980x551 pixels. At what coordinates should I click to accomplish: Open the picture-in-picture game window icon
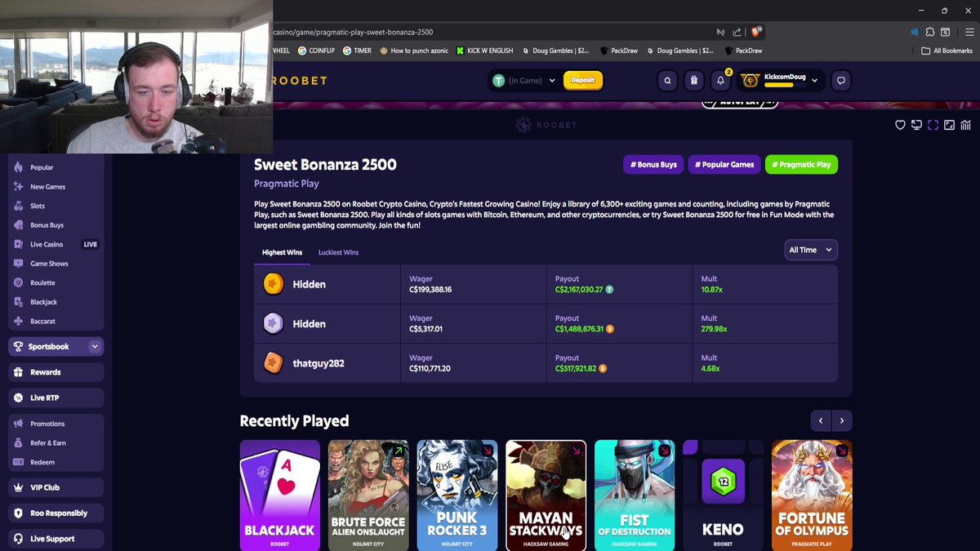[x=949, y=125]
